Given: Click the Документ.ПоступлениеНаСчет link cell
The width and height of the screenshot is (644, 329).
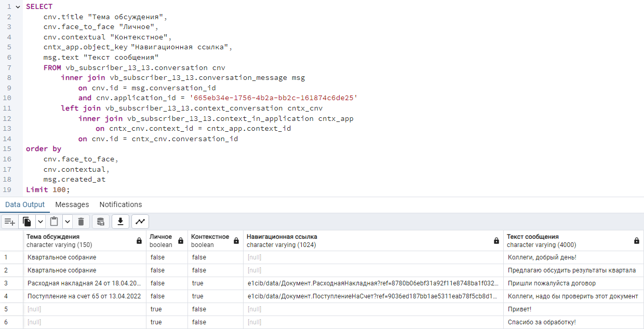Looking at the screenshot, I should pos(373,296).
